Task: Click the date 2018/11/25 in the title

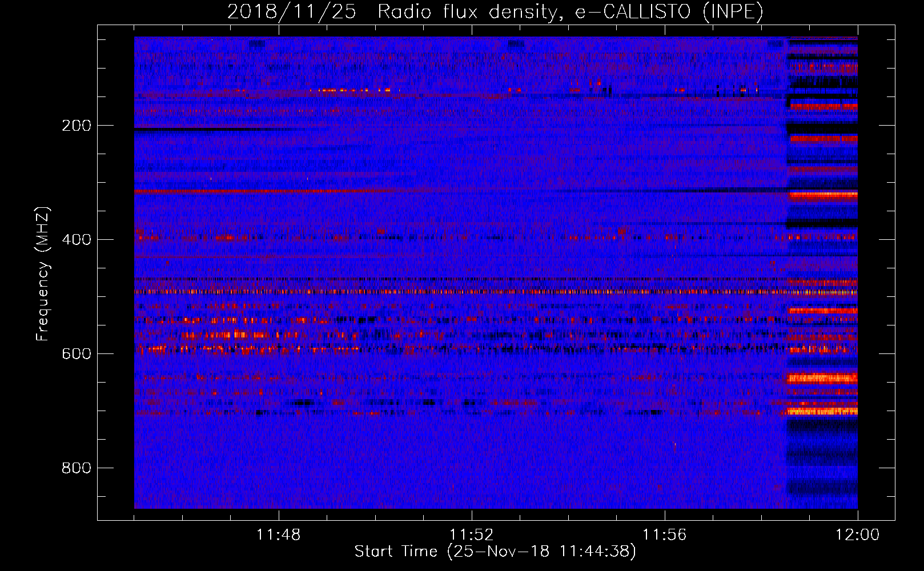Action: (291, 11)
